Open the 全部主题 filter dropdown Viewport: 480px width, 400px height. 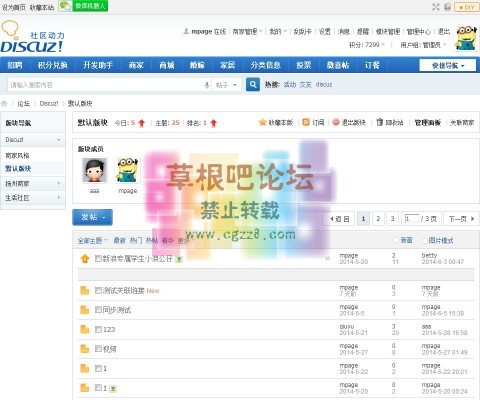92,240
